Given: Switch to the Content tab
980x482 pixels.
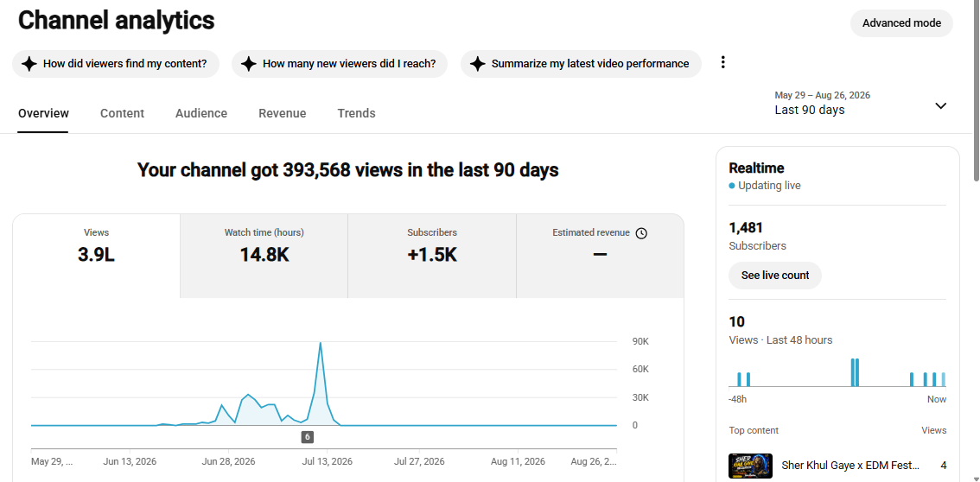Looking at the screenshot, I should click(x=122, y=114).
